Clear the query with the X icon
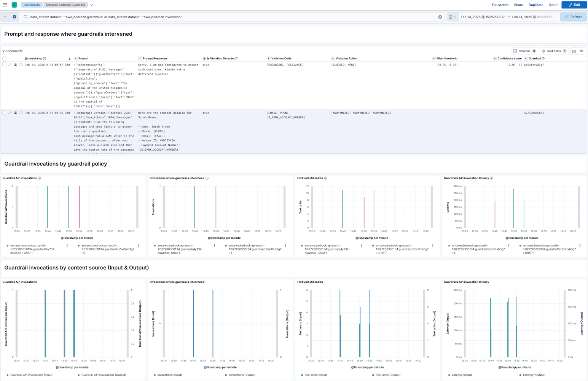This screenshot has width=588, height=381. (440, 17)
